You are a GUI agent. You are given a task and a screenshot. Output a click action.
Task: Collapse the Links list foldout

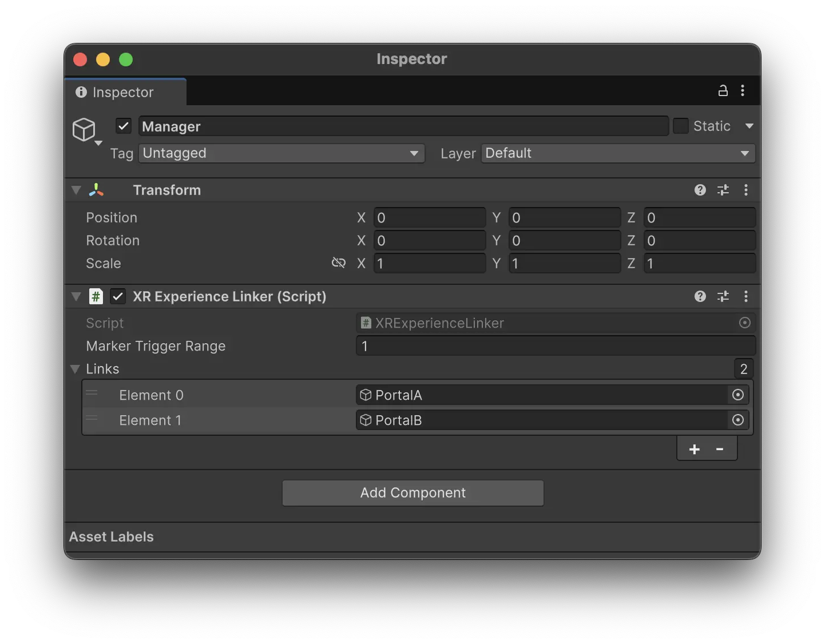[74, 369]
